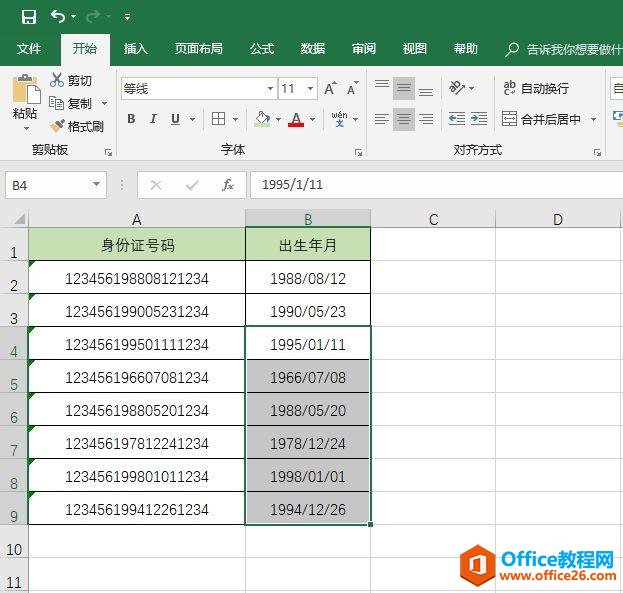Switch to the 数据 ribbon tab

(313, 48)
